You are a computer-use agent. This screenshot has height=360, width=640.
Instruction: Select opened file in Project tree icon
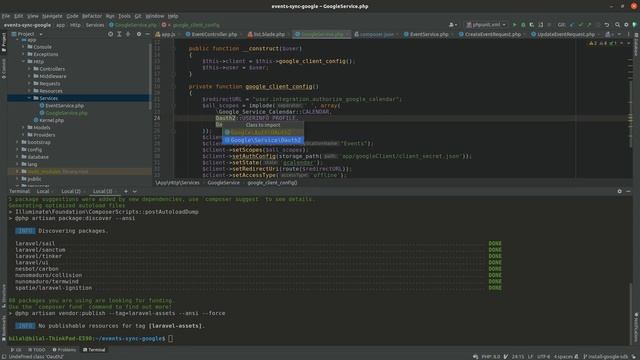(x=110, y=34)
